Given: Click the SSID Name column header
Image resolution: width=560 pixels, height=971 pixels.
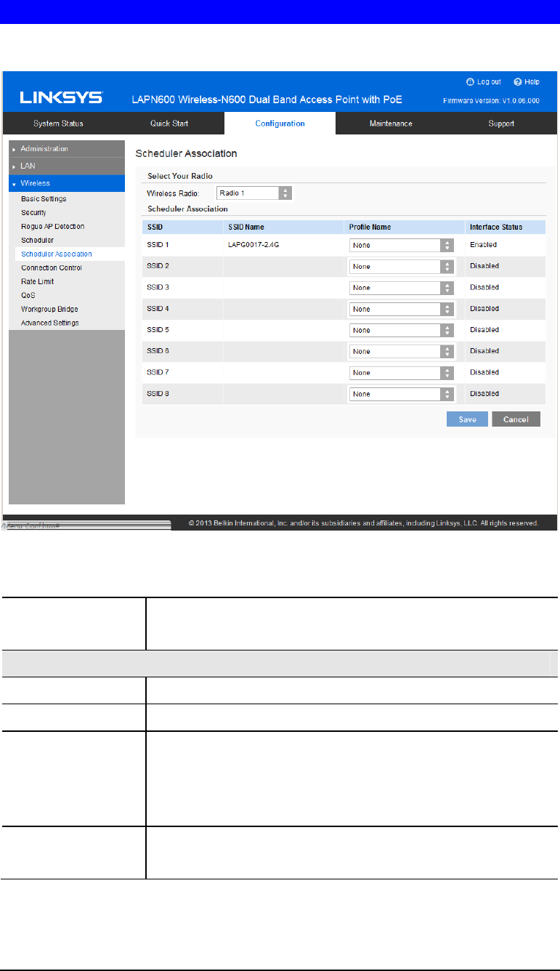Looking at the screenshot, I should click(x=246, y=227).
